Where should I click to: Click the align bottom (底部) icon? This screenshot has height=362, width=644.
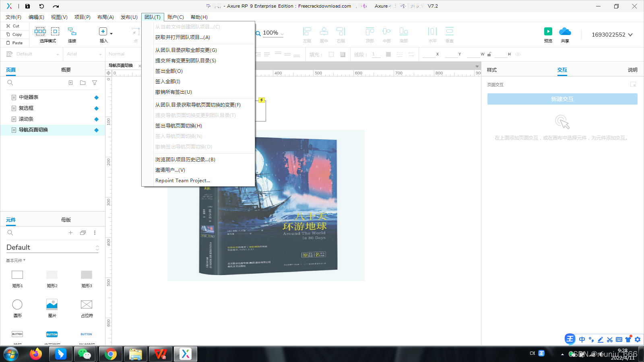404,31
